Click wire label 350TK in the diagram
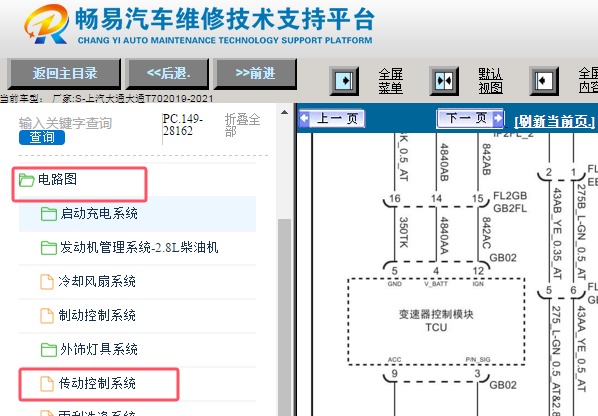Image resolution: width=598 pixels, height=416 pixels. 404,232
